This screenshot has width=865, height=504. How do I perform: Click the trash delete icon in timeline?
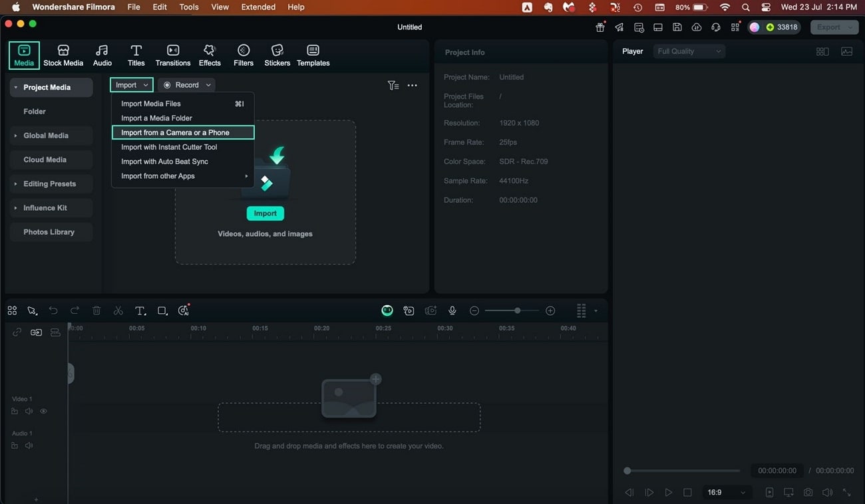96,311
